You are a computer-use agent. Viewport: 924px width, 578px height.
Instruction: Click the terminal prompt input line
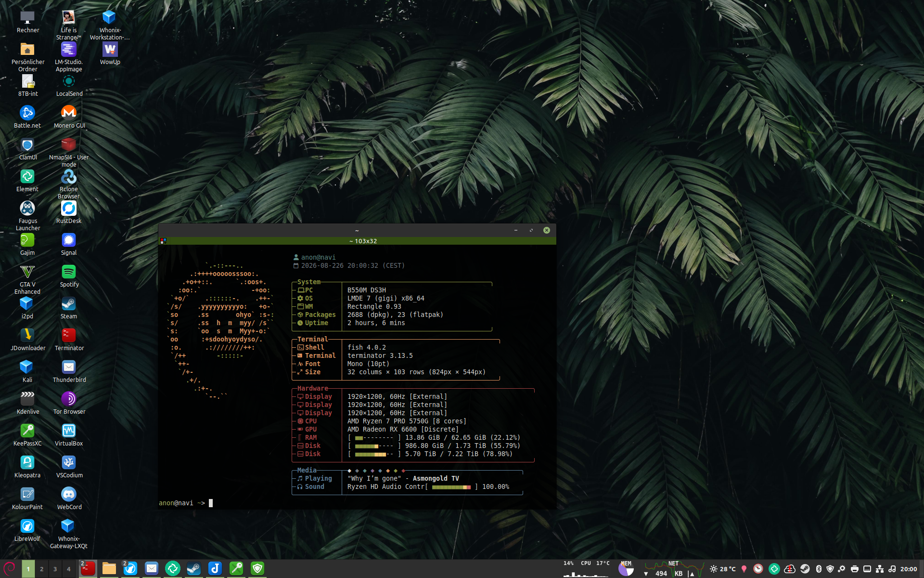pos(357,503)
